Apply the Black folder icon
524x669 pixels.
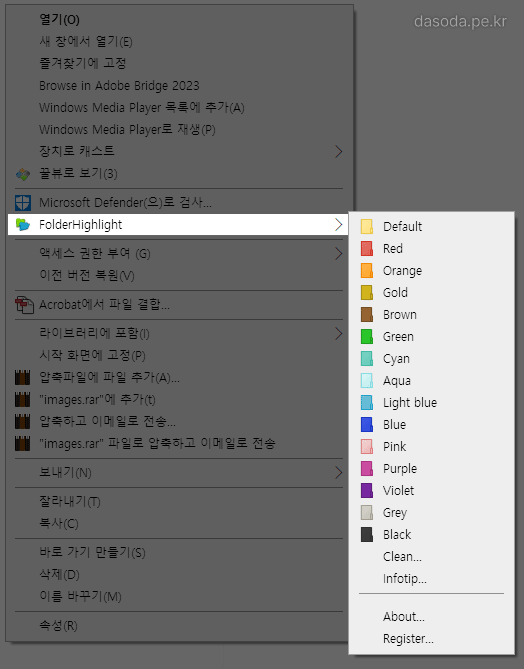click(x=367, y=535)
